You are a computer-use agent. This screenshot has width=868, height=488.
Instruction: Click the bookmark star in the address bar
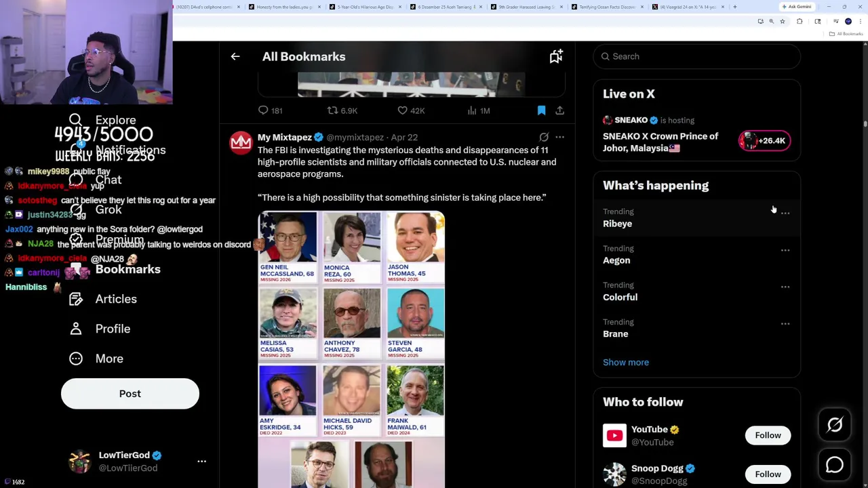[x=782, y=22]
